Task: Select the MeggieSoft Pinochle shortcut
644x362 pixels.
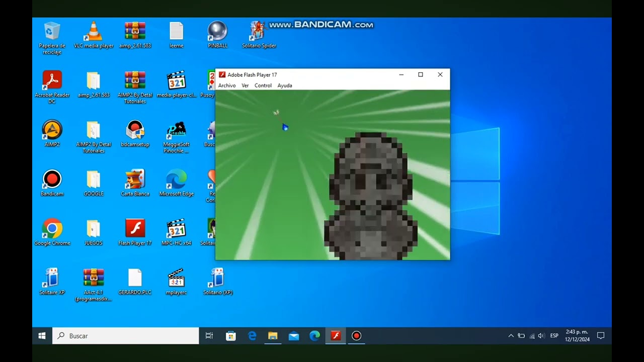Action: click(x=177, y=136)
